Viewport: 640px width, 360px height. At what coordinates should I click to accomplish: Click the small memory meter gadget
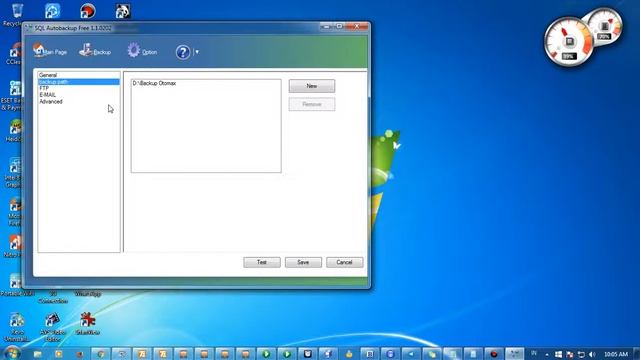[x=604, y=28]
